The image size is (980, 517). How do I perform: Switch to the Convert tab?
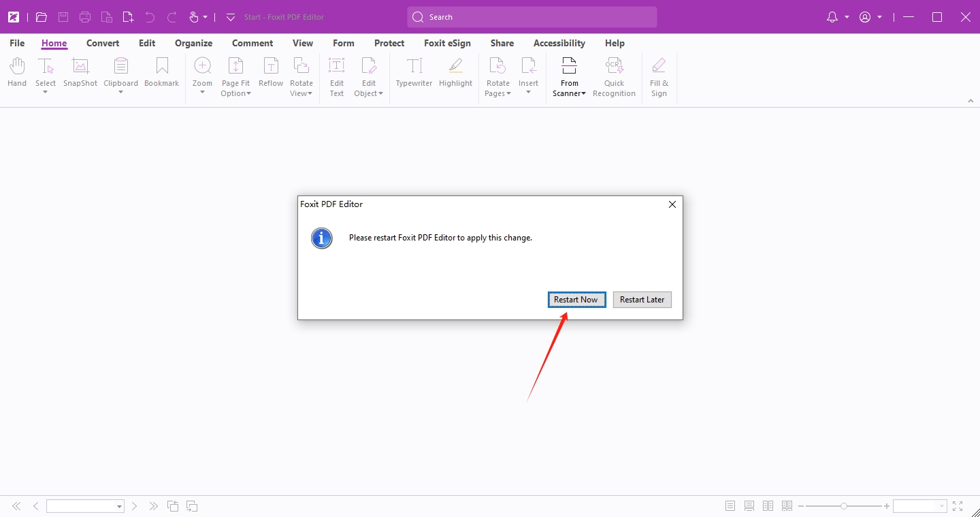click(103, 43)
